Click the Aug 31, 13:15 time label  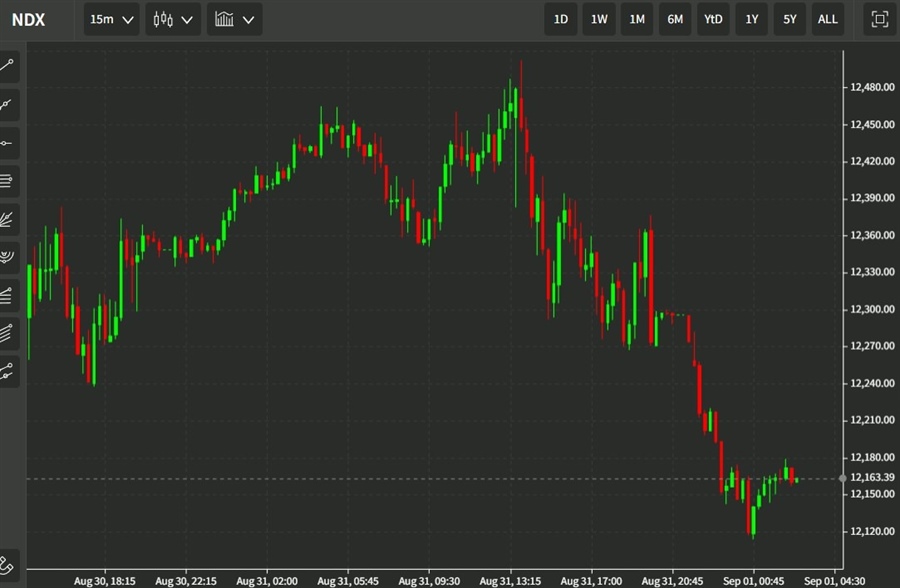click(x=510, y=581)
